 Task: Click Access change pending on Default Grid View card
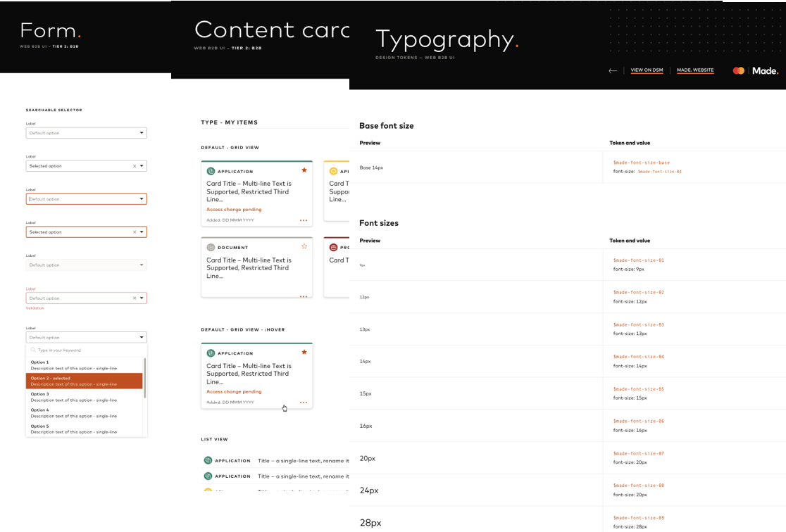click(x=234, y=210)
